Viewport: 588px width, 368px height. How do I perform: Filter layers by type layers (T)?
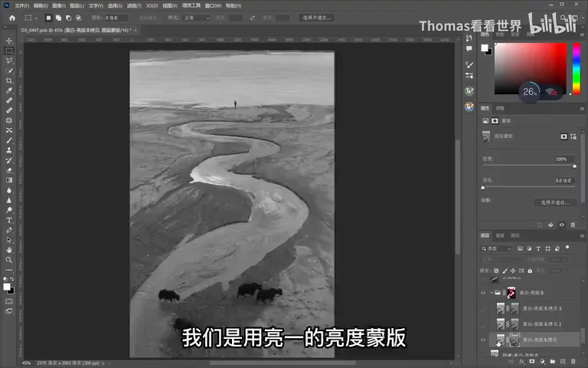coord(538,248)
